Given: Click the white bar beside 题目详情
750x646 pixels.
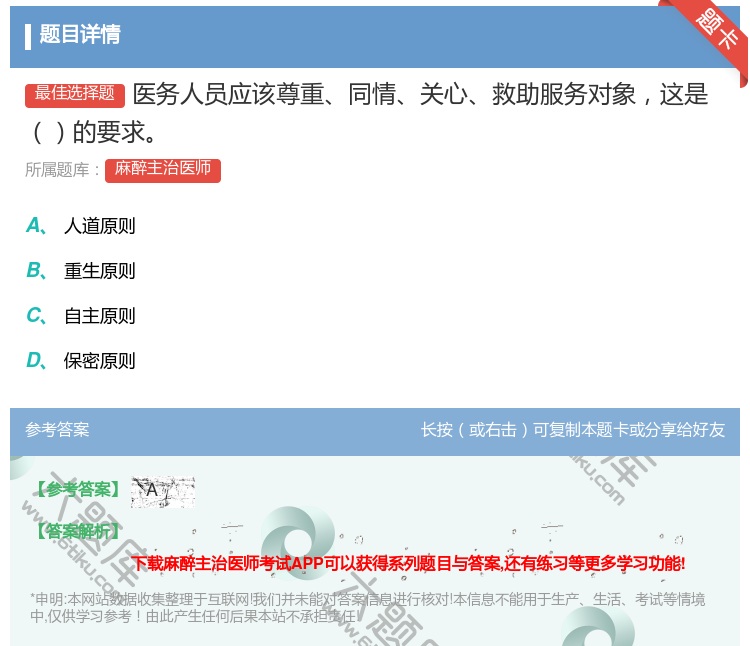Looking at the screenshot, I should [28, 35].
